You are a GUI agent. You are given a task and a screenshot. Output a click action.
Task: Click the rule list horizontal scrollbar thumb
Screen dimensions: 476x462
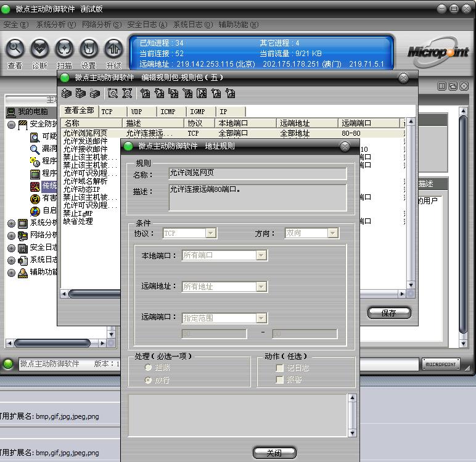coord(94,294)
